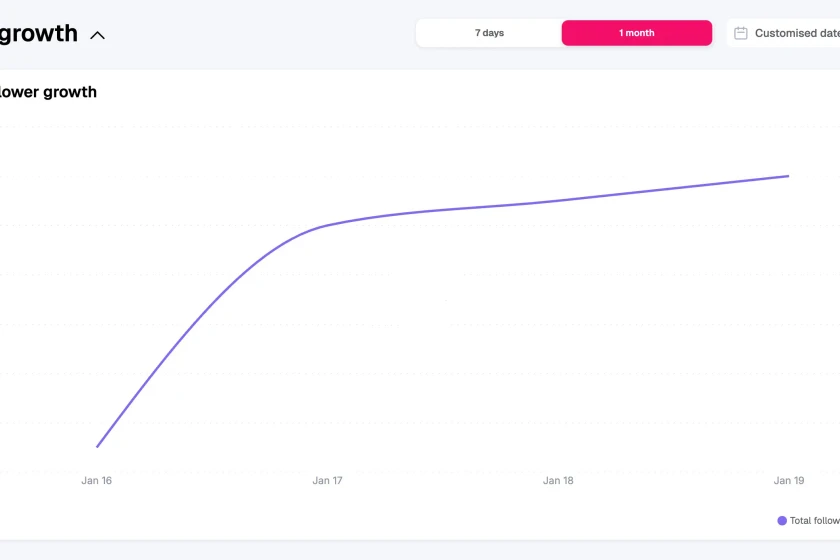Click the calendar icon beside Customised date
840x560 pixels.
tap(741, 33)
